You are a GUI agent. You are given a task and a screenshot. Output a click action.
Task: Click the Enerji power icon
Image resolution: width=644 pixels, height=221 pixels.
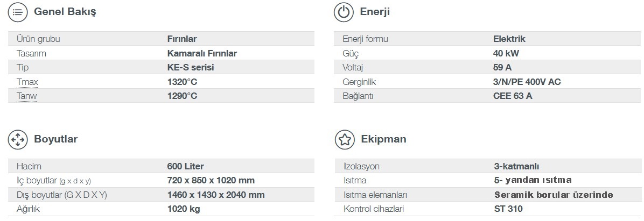344,12
